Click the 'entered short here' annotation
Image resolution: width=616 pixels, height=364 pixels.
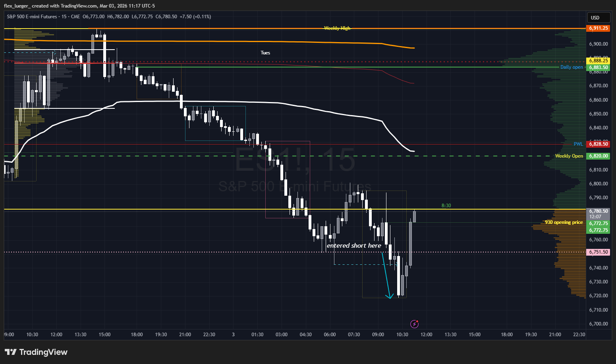point(354,246)
